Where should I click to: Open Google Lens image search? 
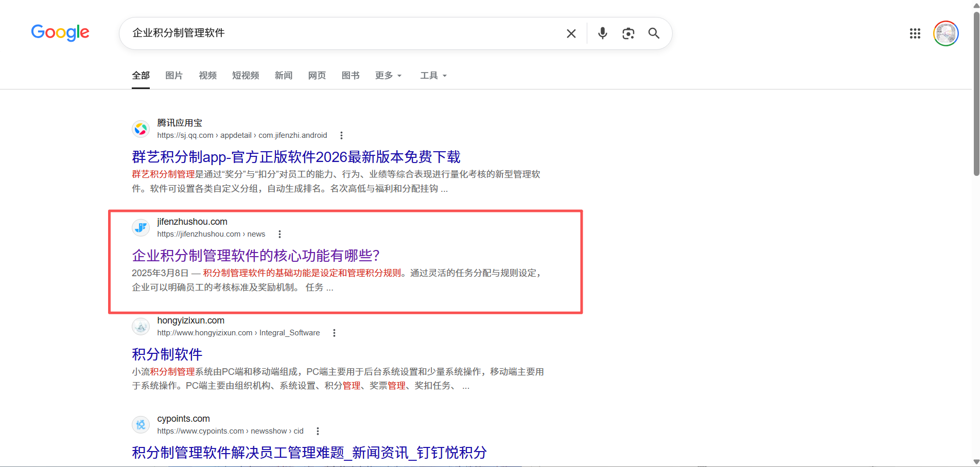628,33
